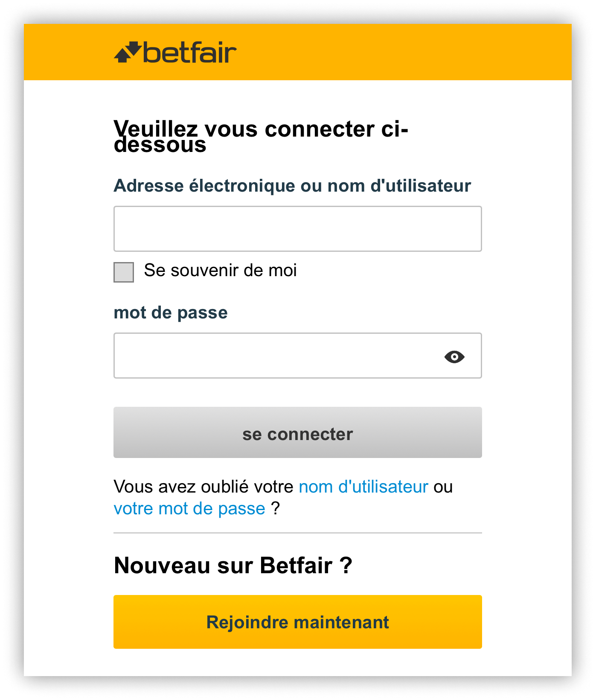The width and height of the screenshot is (593, 700).
Task: Click the 'nom d'utilisateur' recovery link
Action: [363, 487]
